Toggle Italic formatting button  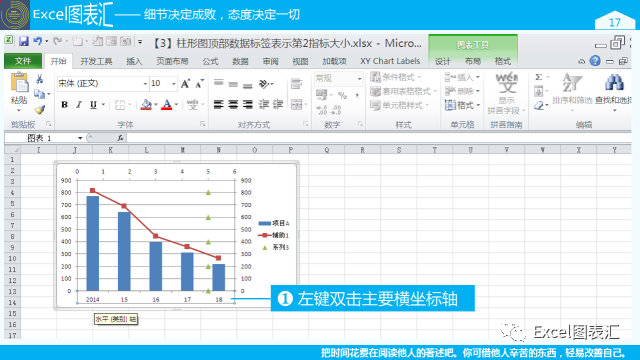(x=79, y=105)
